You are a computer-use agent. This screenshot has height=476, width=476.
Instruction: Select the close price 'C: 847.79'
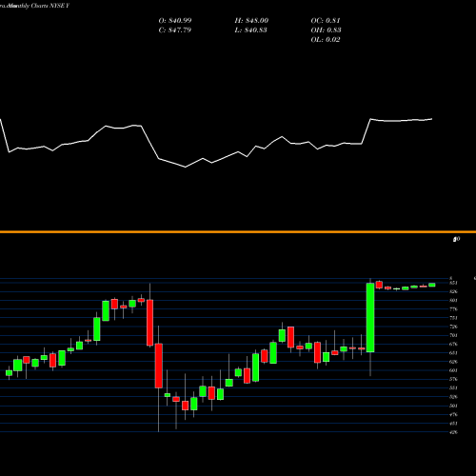175,30
